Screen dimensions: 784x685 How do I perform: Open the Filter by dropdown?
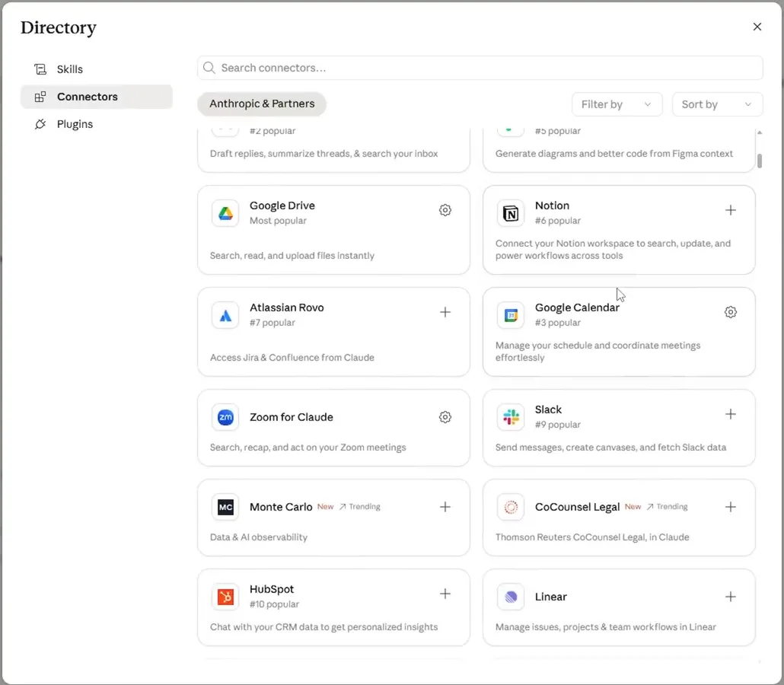point(617,104)
